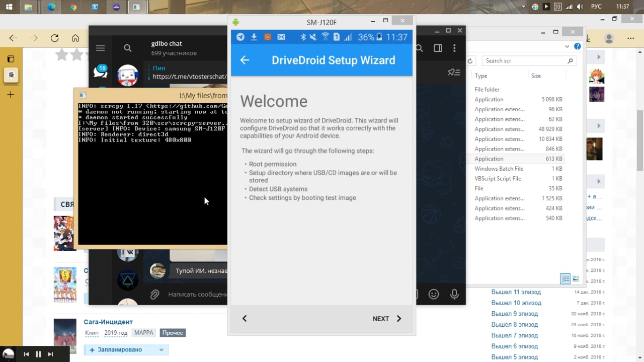Click the MAPPA studio tag

click(144, 333)
